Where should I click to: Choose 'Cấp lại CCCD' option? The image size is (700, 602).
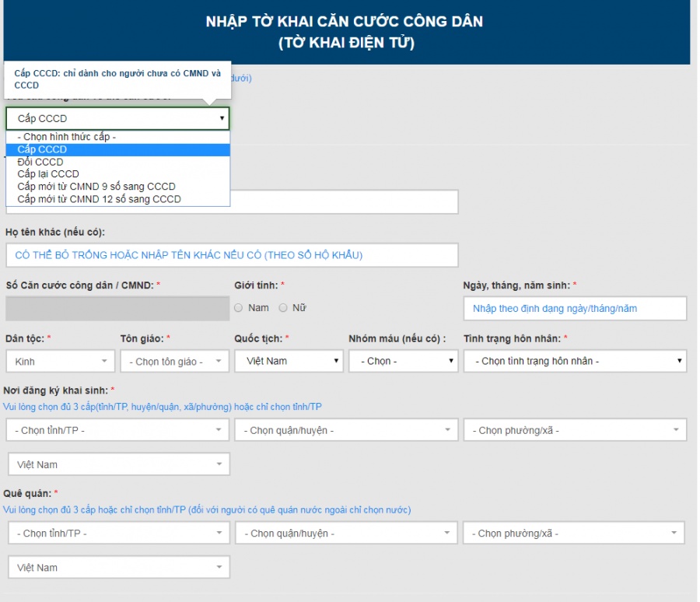(118, 174)
